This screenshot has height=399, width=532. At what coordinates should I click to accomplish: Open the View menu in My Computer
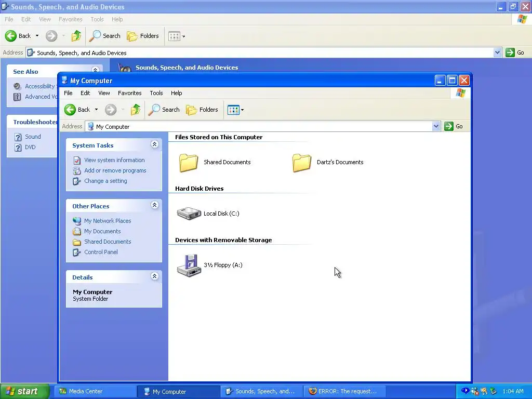pyautogui.click(x=104, y=93)
